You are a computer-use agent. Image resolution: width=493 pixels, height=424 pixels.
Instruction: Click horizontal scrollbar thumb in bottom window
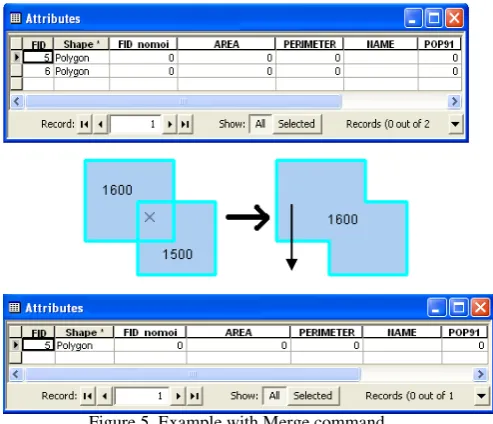point(193,374)
